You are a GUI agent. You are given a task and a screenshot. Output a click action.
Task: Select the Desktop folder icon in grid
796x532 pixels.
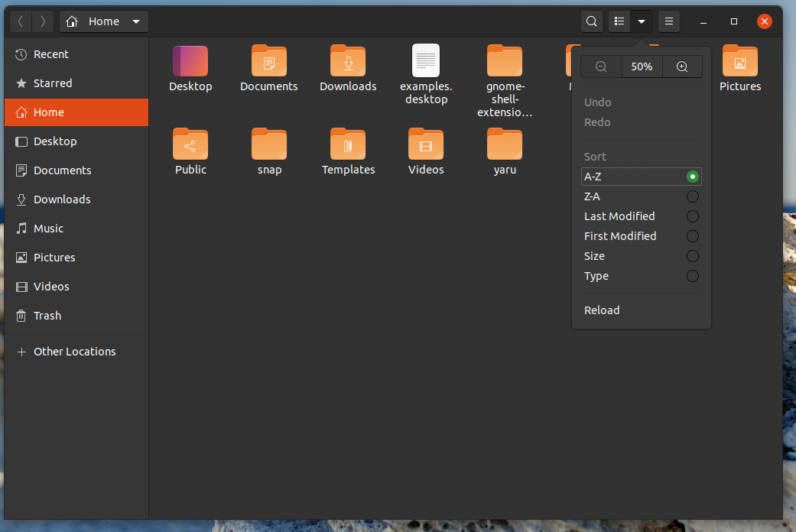(190, 61)
